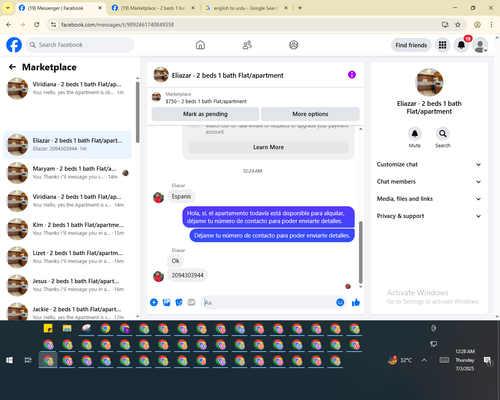Open the Facebook home logo

coord(14,45)
